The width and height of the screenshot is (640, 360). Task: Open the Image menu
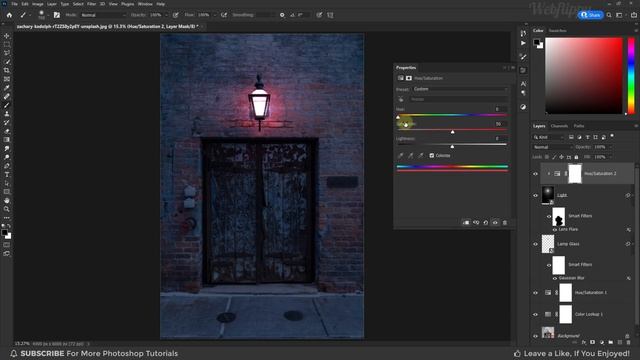coord(38,4)
